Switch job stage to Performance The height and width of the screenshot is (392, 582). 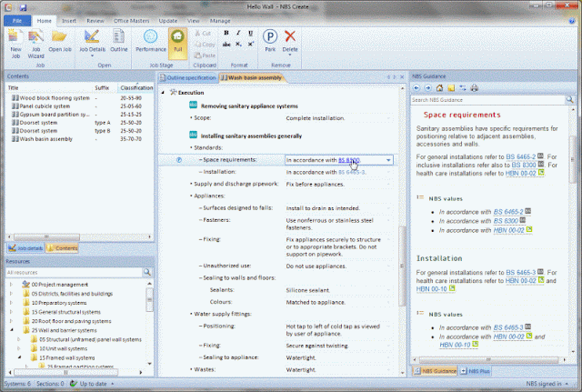[151, 41]
